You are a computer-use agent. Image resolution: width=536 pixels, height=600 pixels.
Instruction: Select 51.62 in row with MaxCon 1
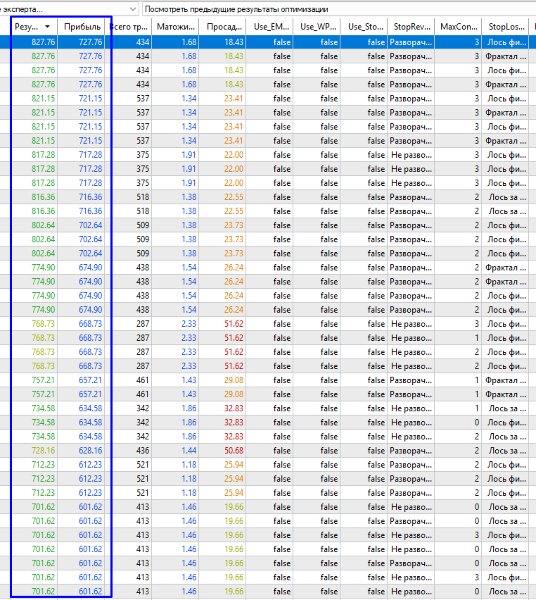pos(233,338)
